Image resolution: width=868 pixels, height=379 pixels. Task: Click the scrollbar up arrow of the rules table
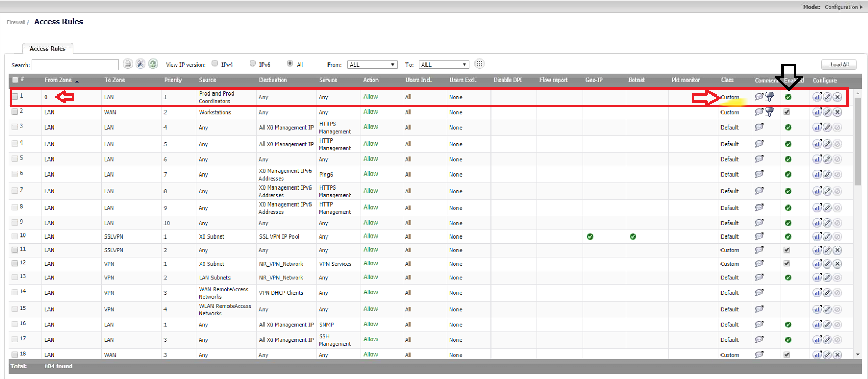[858, 93]
